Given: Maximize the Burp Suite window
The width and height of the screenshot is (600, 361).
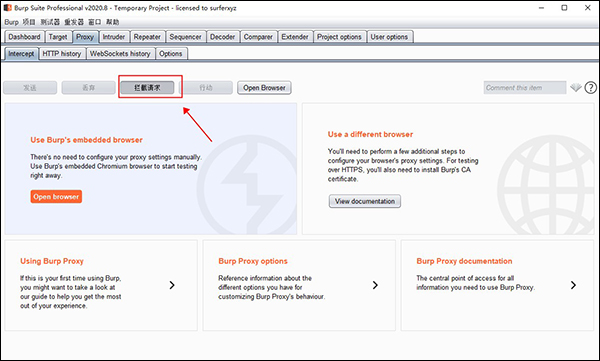Looking at the screenshot, I should [564, 8].
